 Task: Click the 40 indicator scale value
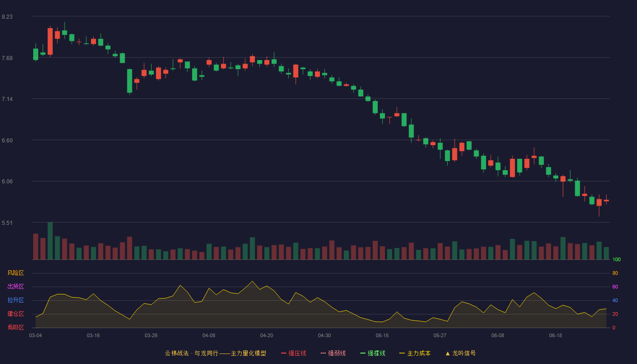pos(615,300)
